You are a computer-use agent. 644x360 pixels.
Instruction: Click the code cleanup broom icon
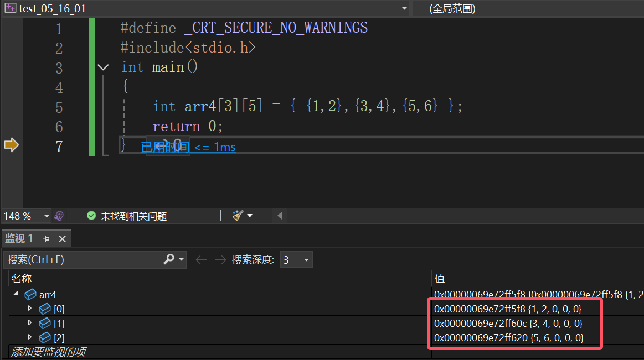(238, 216)
